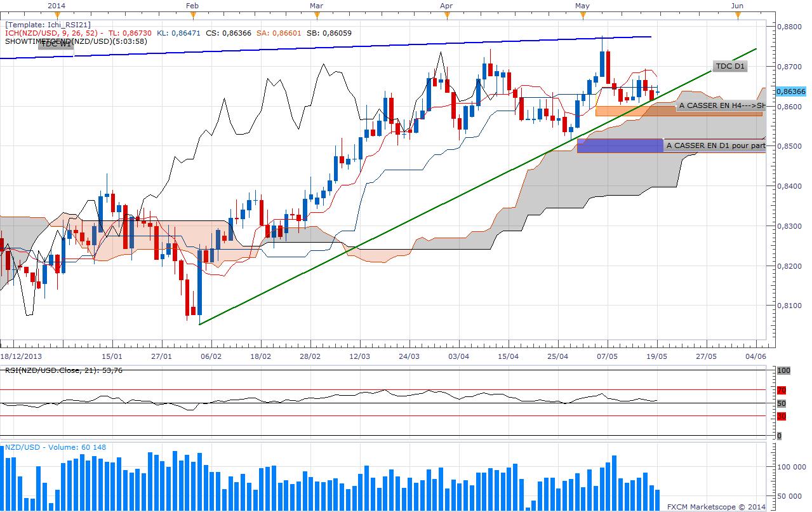
Task: Click the orange Mar month marker triangle
Action: click(317, 14)
